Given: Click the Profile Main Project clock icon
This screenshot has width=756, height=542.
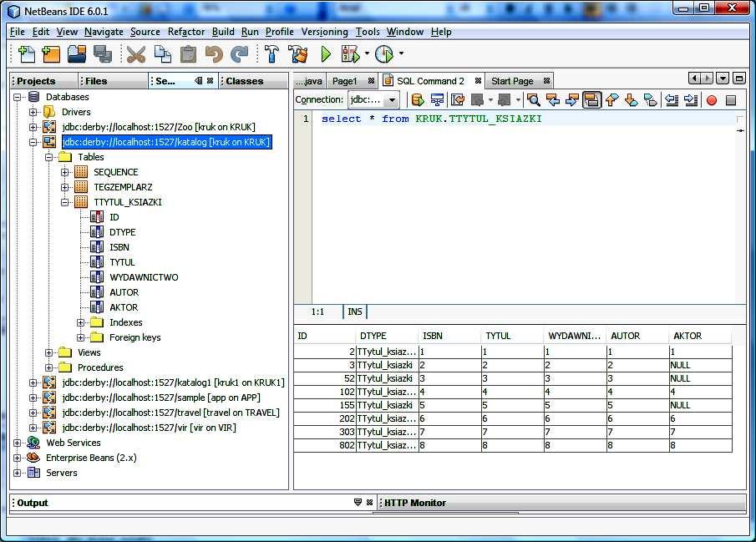Looking at the screenshot, I should [x=384, y=54].
